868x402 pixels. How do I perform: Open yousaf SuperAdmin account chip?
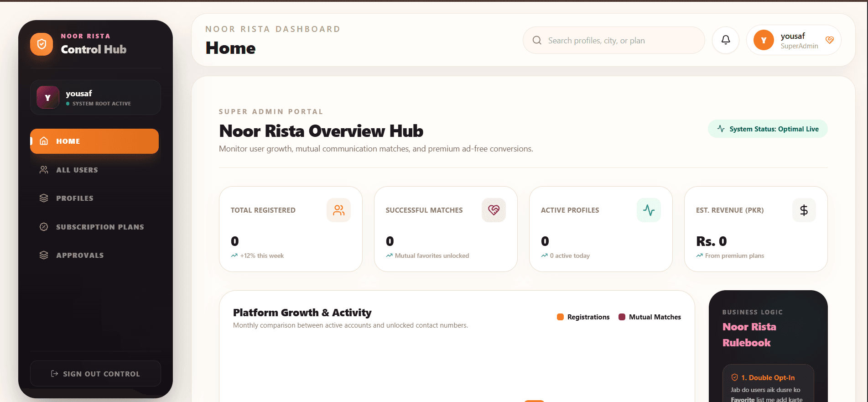(x=794, y=40)
